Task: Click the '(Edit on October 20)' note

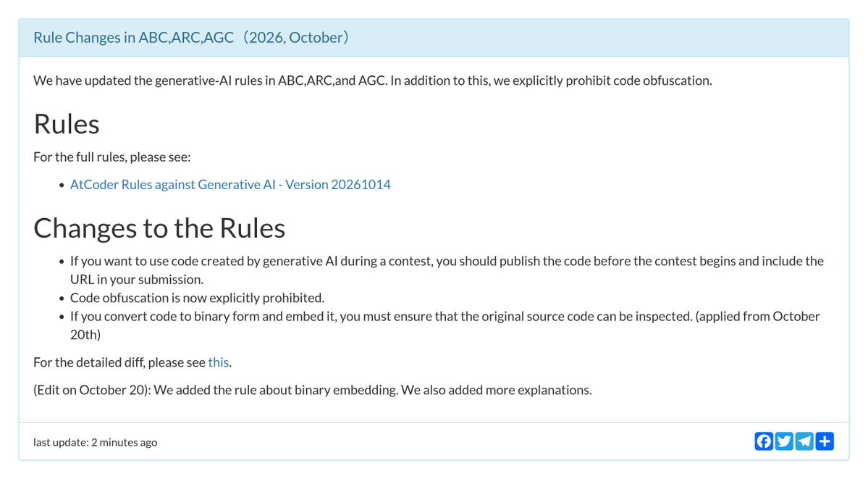Action: [x=312, y=390]
